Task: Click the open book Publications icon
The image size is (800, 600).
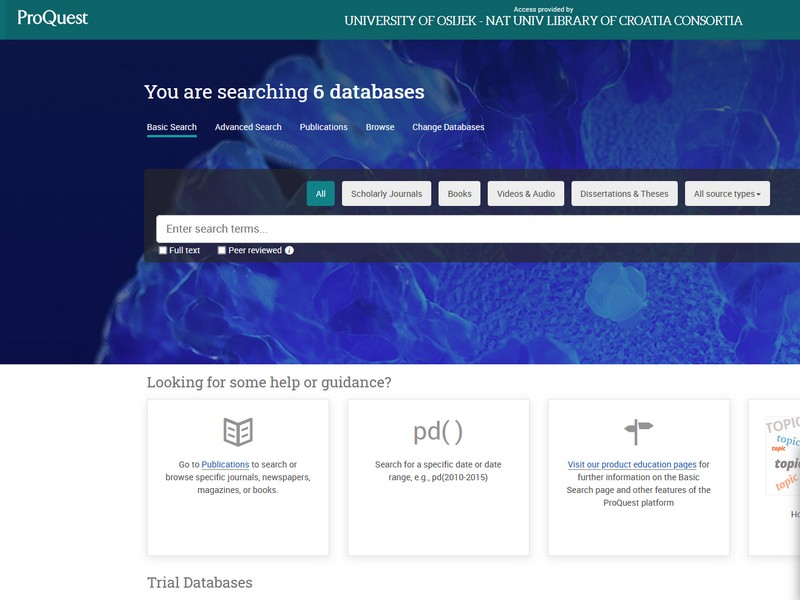Action: tap(238, 432)
